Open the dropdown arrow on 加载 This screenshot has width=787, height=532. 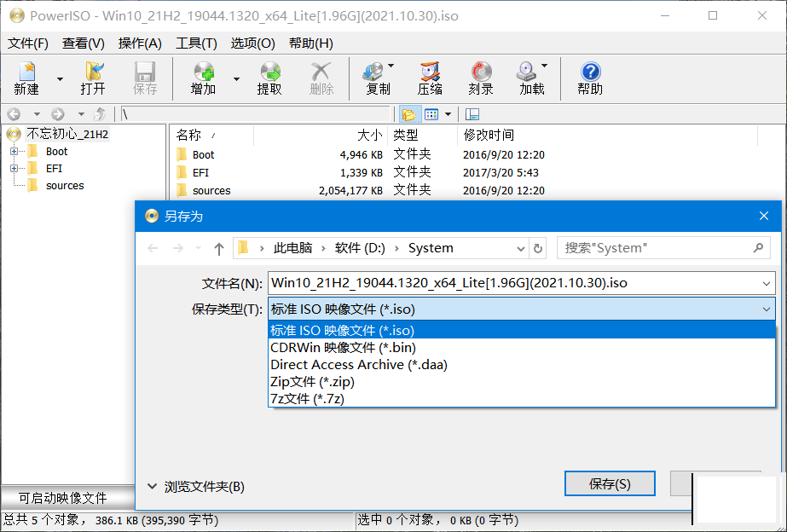pyautogui.click(x=544, y=66)
